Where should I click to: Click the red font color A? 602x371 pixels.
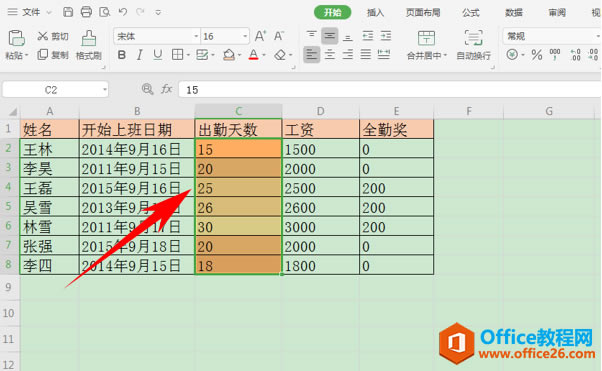point(253,55)
